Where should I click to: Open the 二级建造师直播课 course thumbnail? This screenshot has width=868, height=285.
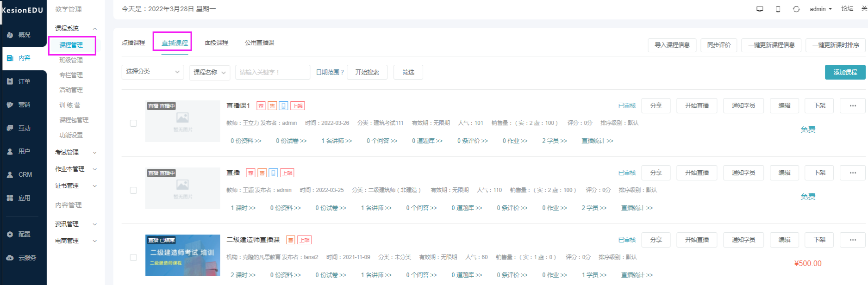[x=182, y=255]
